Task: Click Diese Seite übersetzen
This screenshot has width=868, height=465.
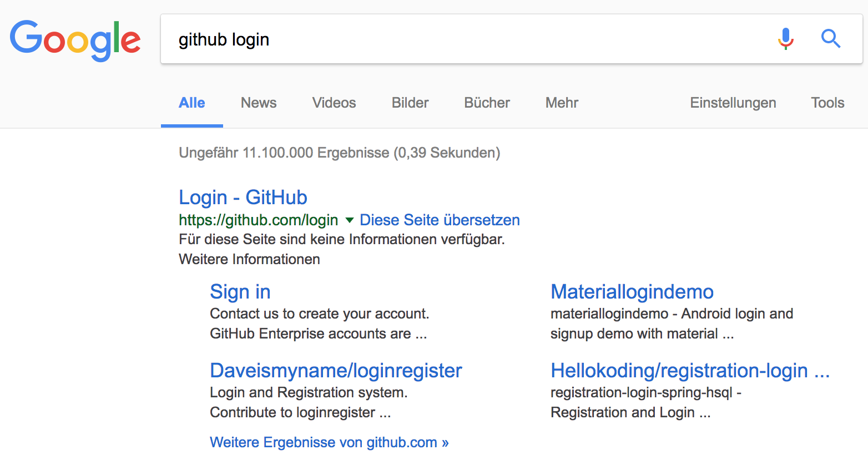Action: coord(439,220)
